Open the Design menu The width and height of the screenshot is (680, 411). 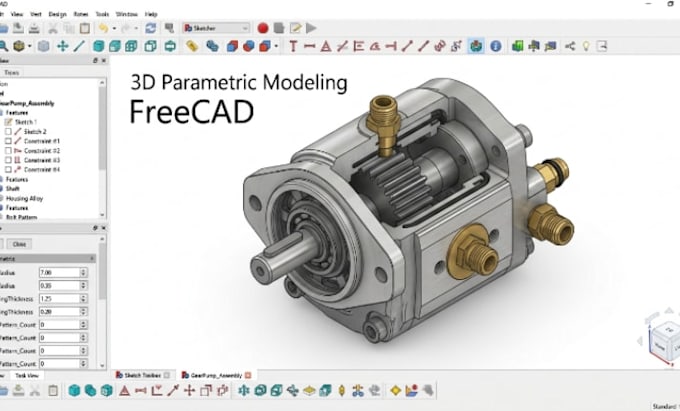point(57,14)
